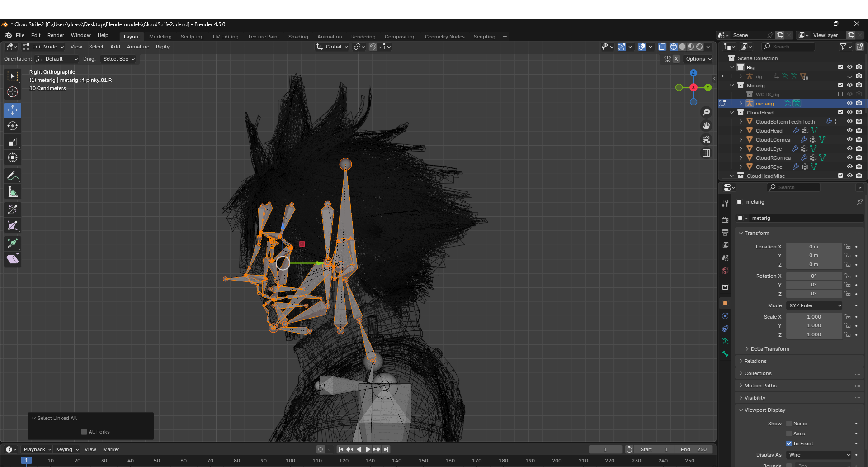Click the Location X value field

(x=814, y=247)
